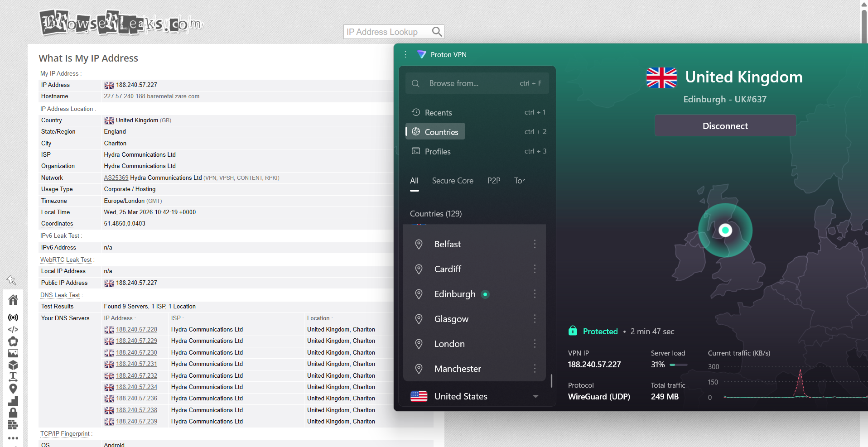Screen dimensions: 868x447
Task: Select Edinburgh city in list
Action: pyautogui.click(x=455, y=294)
